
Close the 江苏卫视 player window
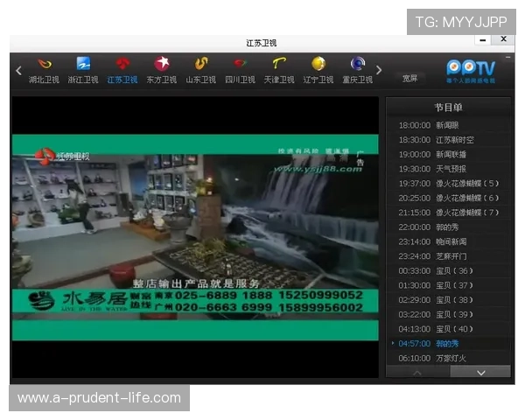point(503,39)
